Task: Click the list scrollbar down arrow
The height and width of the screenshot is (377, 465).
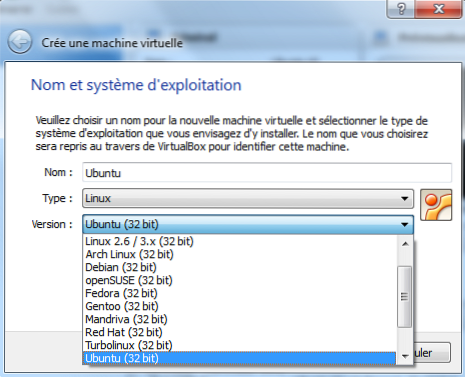Action: tap(405, 356)
